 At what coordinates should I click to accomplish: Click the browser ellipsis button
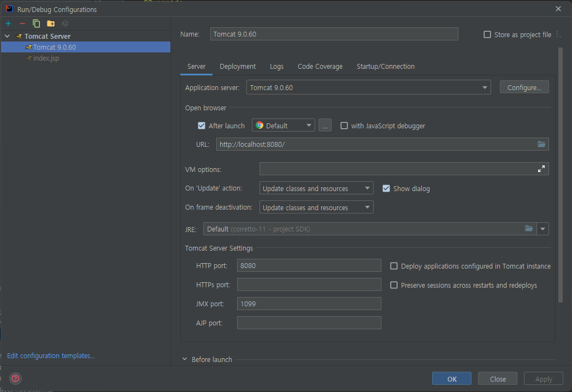[x=325, y=126]
